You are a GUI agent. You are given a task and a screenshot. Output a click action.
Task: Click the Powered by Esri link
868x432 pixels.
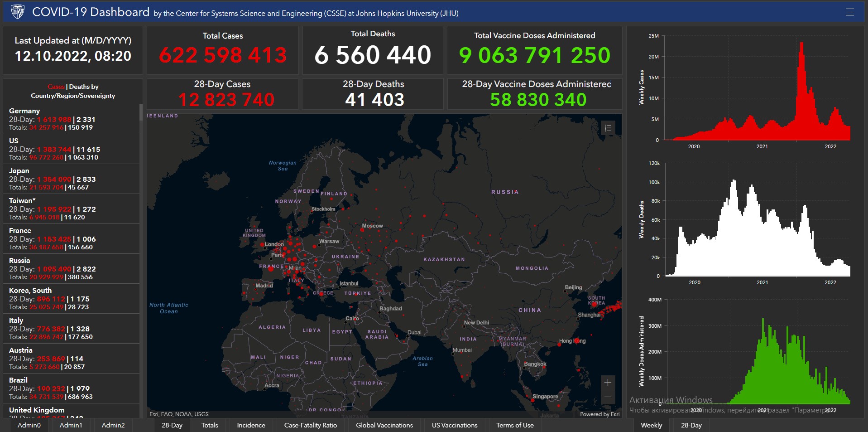(599, 414)
